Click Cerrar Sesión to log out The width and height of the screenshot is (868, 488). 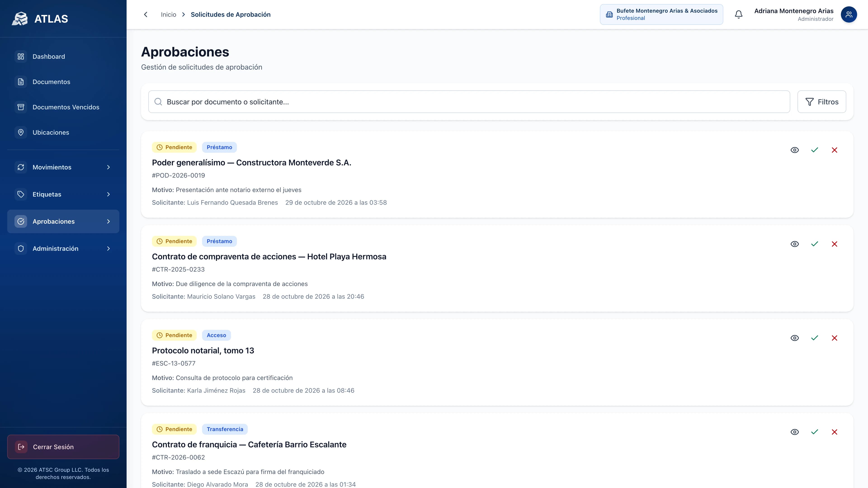click(x=63, y=447)
